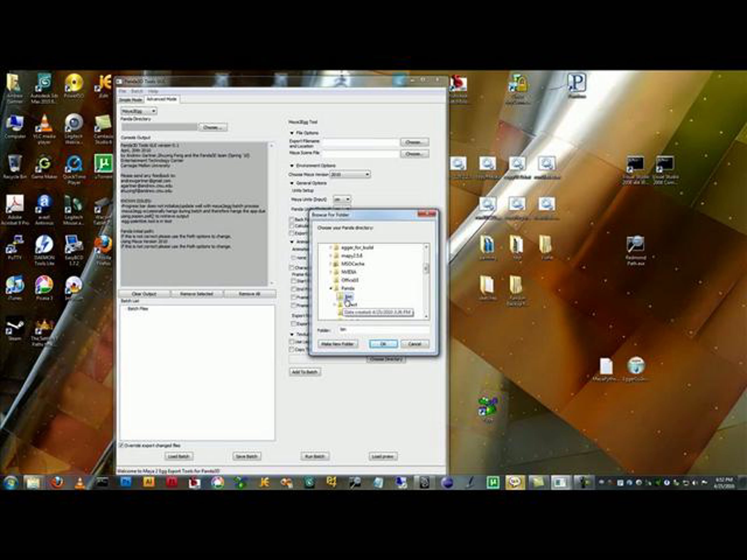Launch the Game Maker desktop shortcut
Image resolution: width=747 pixels, height=560 pixels.
click(44, 166)
